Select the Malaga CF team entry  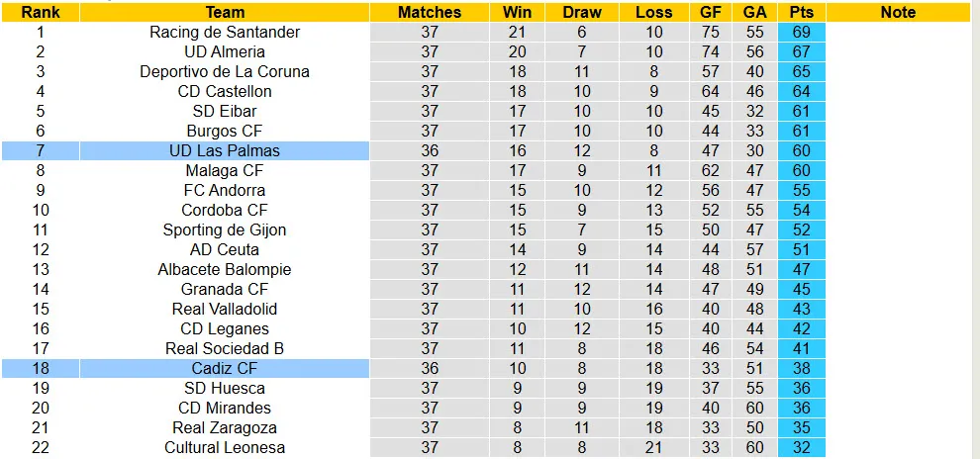(225, 170)
